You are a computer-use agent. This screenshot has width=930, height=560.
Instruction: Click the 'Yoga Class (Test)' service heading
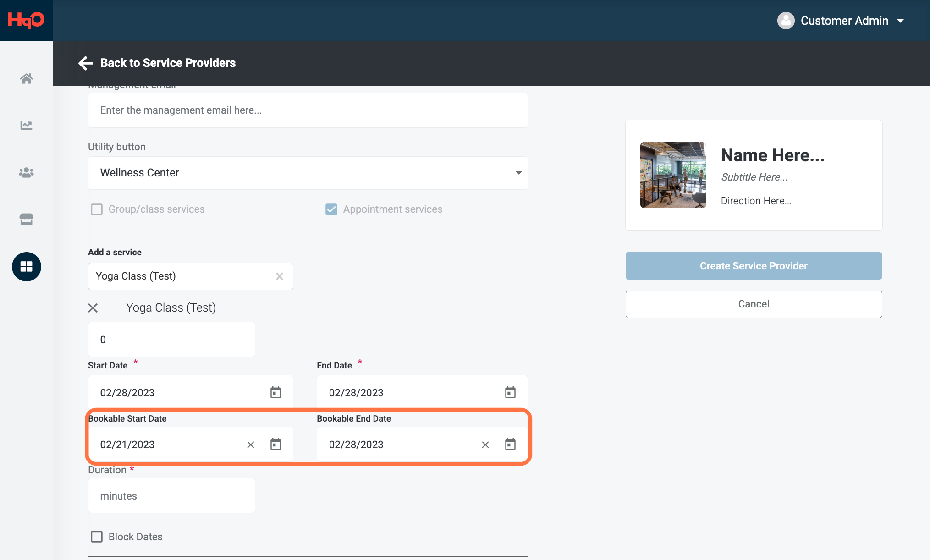point(171,307)
